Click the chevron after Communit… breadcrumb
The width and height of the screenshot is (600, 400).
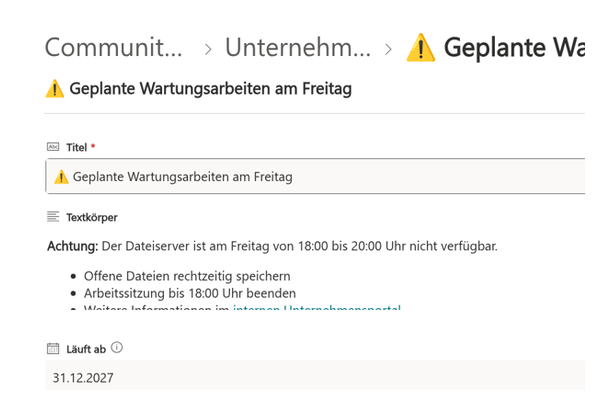(x=208, y=49)
